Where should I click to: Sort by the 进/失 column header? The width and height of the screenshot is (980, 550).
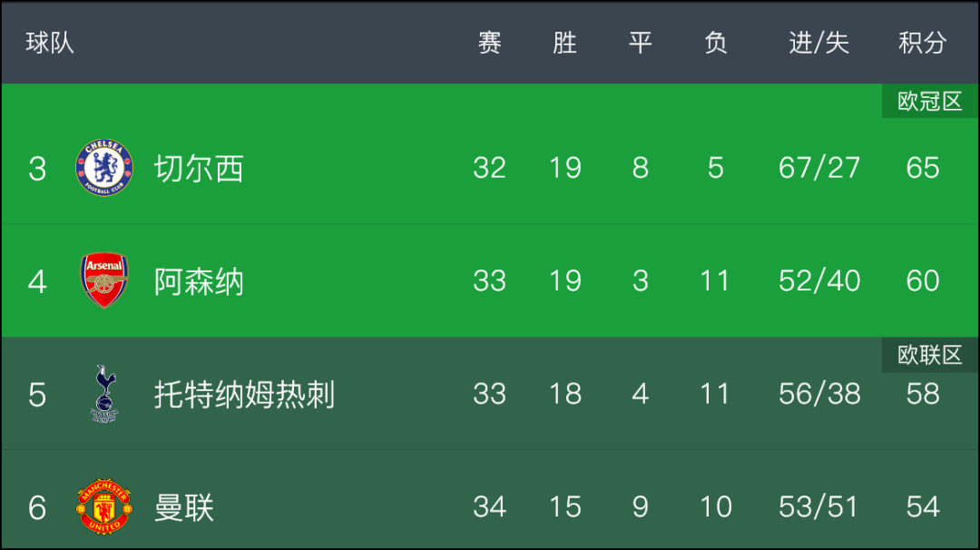click(818, 44)
